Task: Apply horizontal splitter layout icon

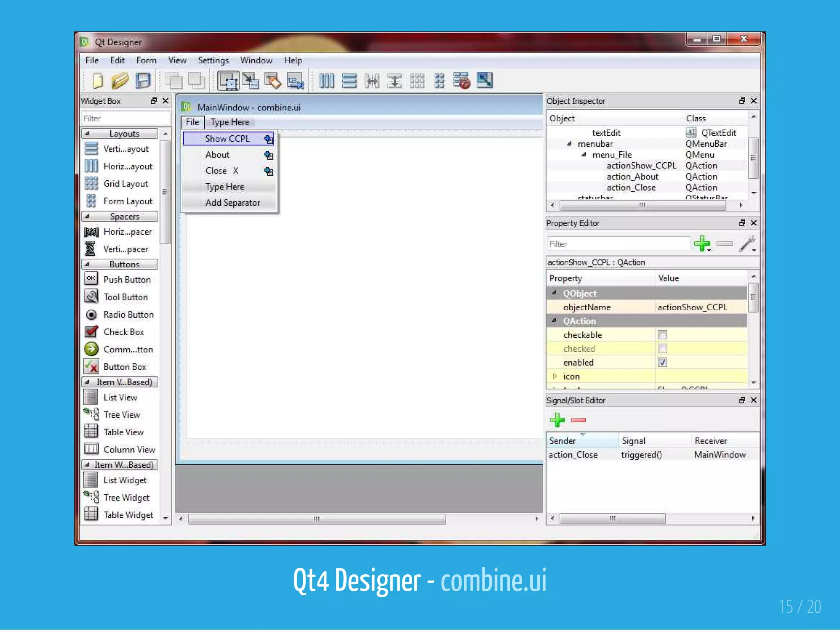Action: click(372, 81)
